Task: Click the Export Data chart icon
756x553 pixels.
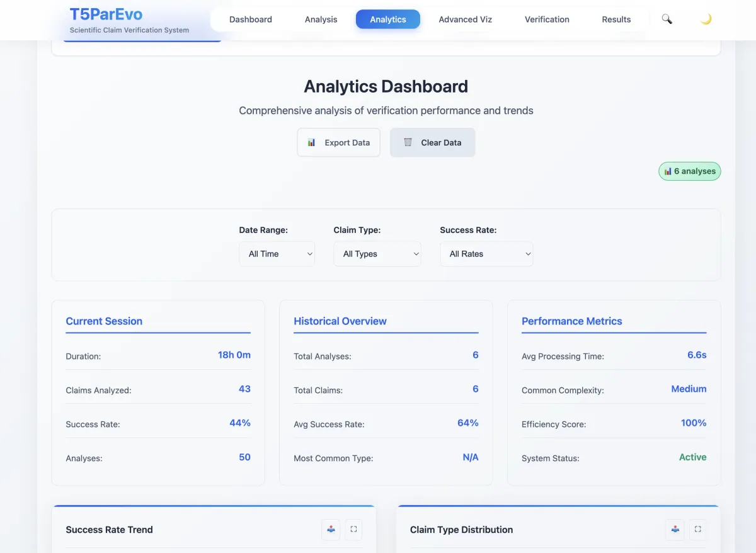Action: tap(311, 142)
